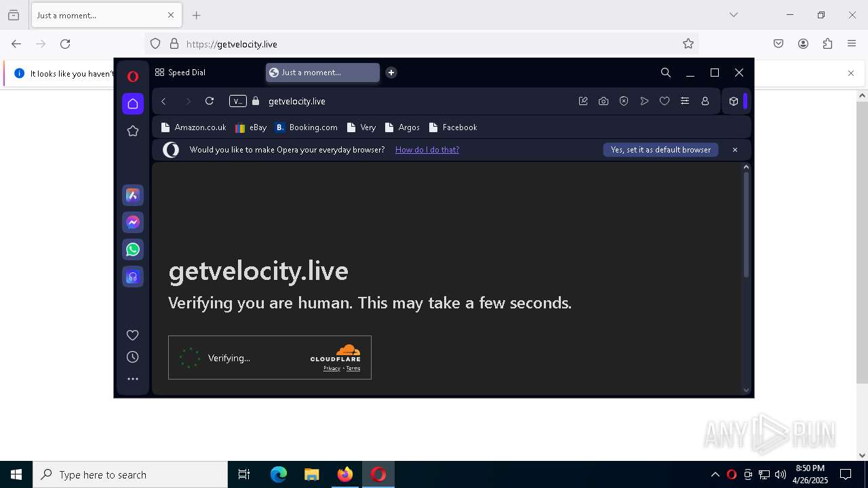This screenshot has width=868, height=488.
Task: Open Messenger in Opera sidebar
Action: coord(133,222)
